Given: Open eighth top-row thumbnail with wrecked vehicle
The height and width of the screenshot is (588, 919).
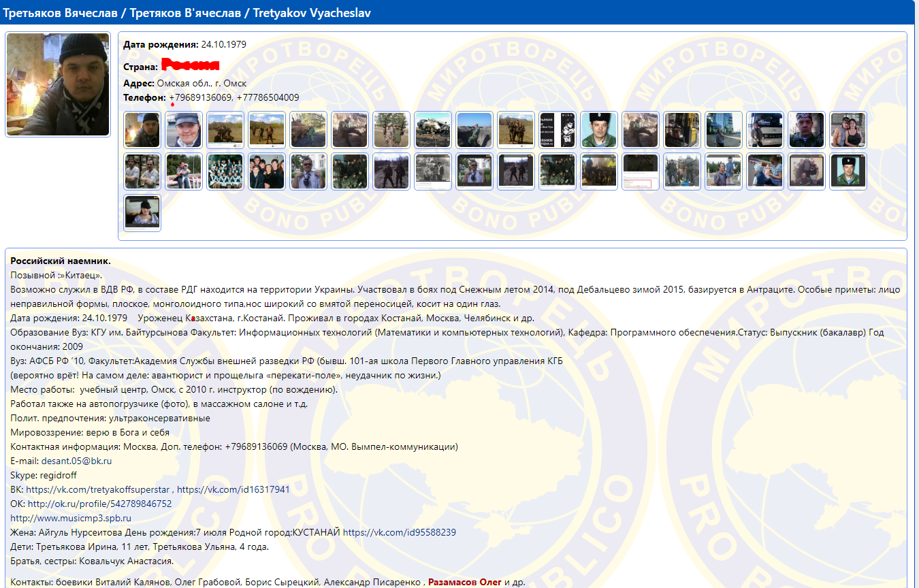Looking at the screenshot, I should pyautogui.click(x=433, y=130).
